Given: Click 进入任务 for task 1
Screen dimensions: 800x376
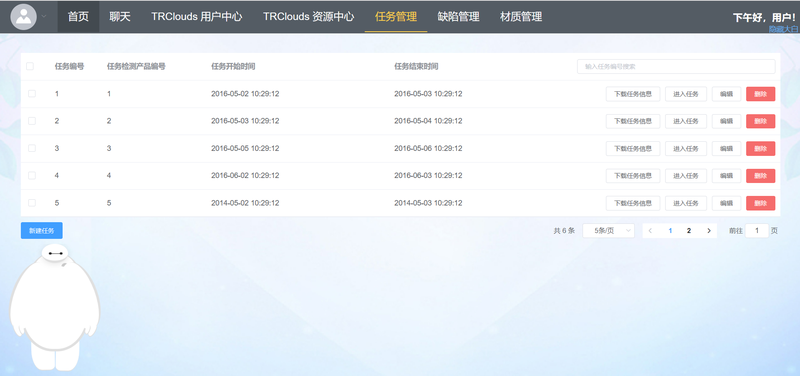Looking at the screenshot, I should [686, 94].
